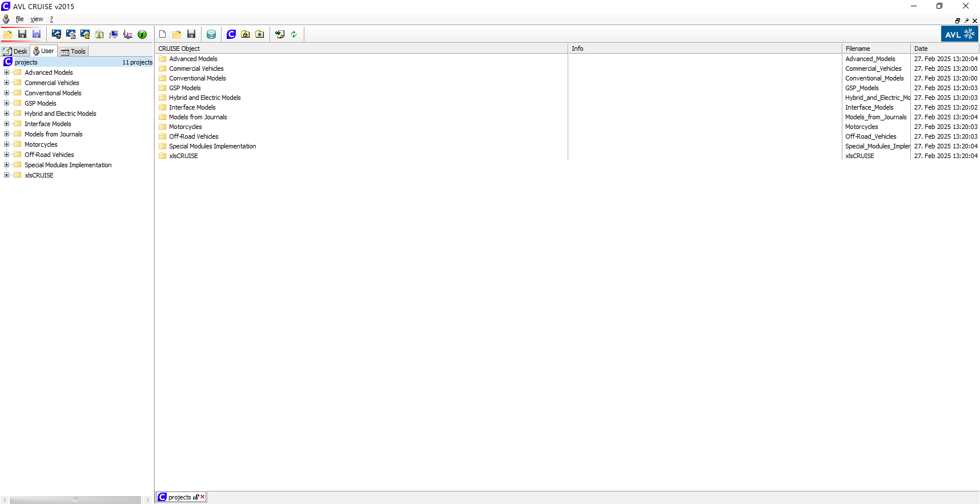This screenshot has height=504, width=980.
Task: Click the locked folder toolbar icon
Action: coord(246,35)
